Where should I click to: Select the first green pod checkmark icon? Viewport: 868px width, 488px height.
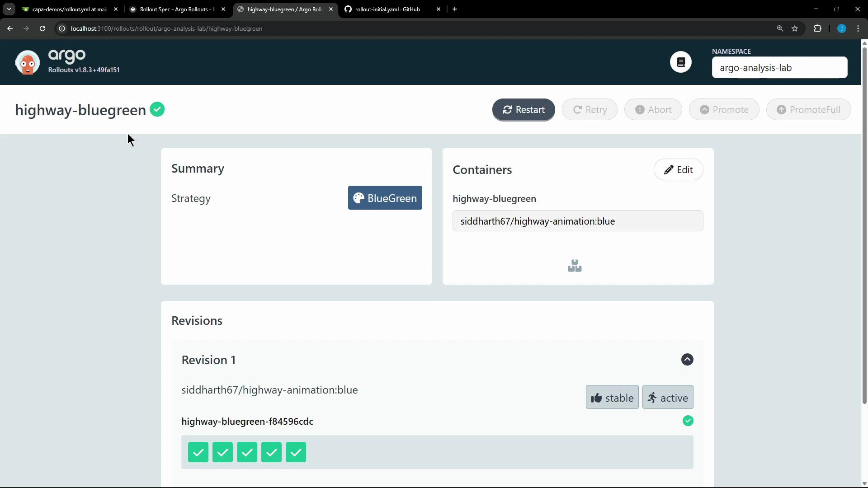[x=198, y=452]
